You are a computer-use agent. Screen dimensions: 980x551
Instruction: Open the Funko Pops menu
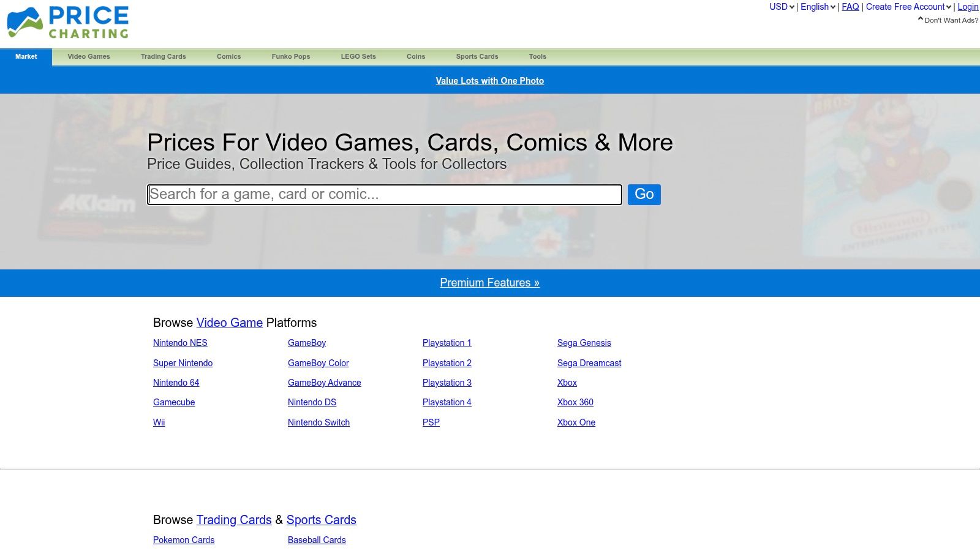(x=291, y=56)
